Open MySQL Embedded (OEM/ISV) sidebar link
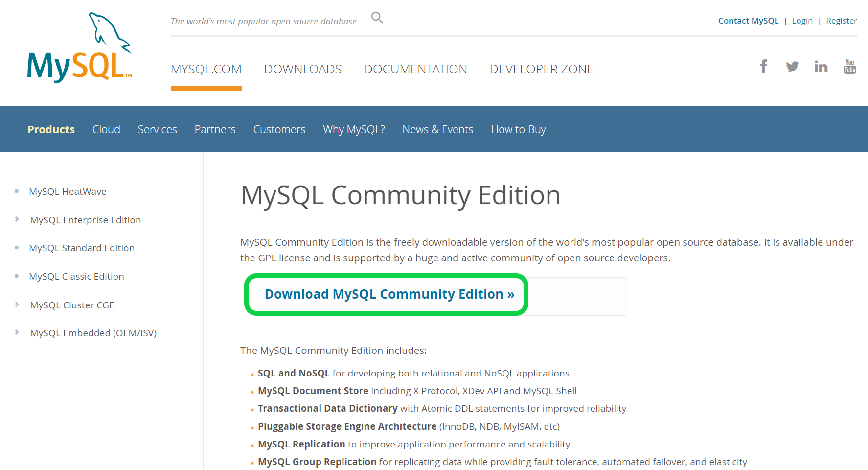The width and height of the screenshot is (868, 470). [93, 333]
